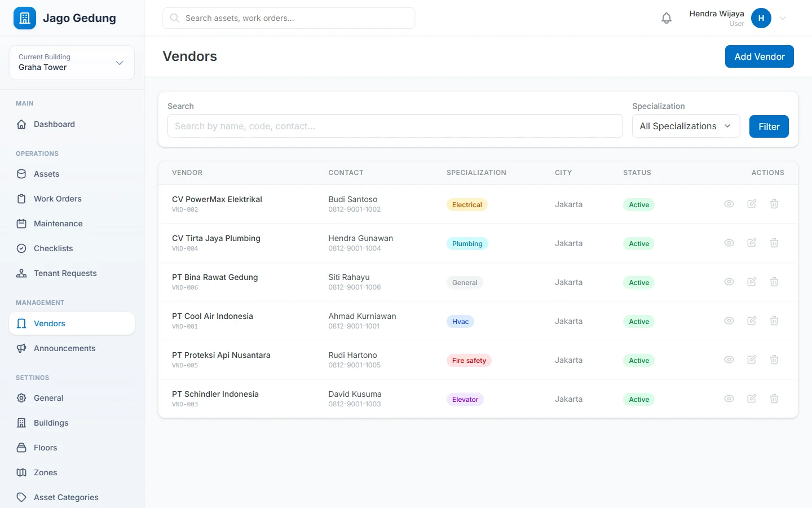Edit PT Cool Air Indonesia vendor

(x=752, y=321)
